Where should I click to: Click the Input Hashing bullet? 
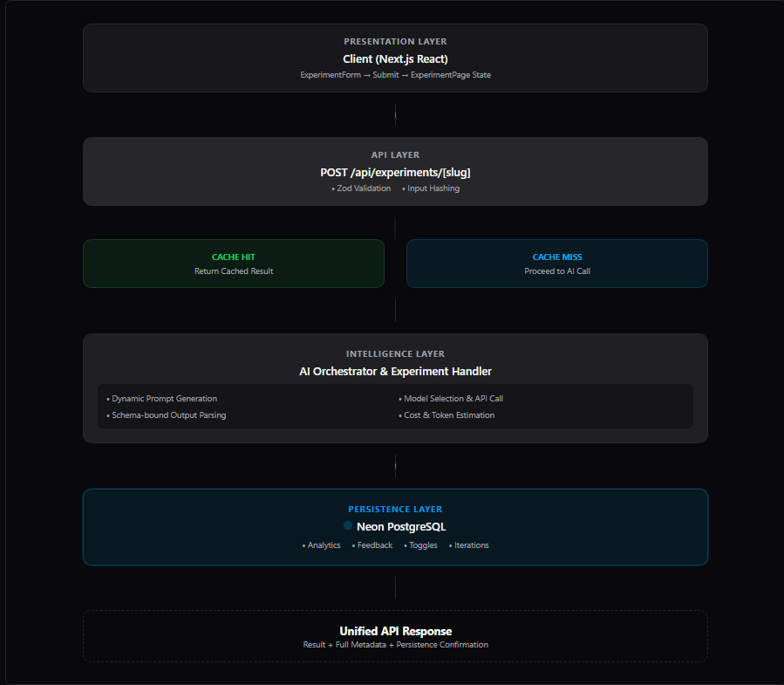[x=432, y=188]
